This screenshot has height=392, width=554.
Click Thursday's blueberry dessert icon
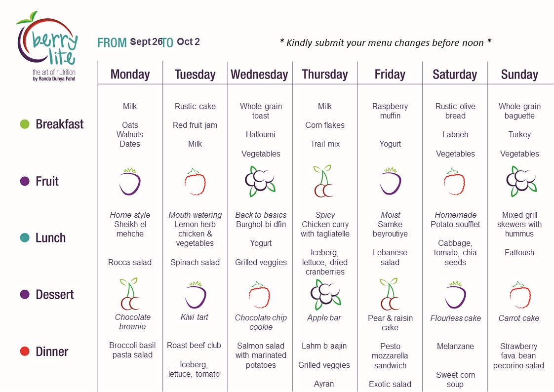click(x=325, y=294)
